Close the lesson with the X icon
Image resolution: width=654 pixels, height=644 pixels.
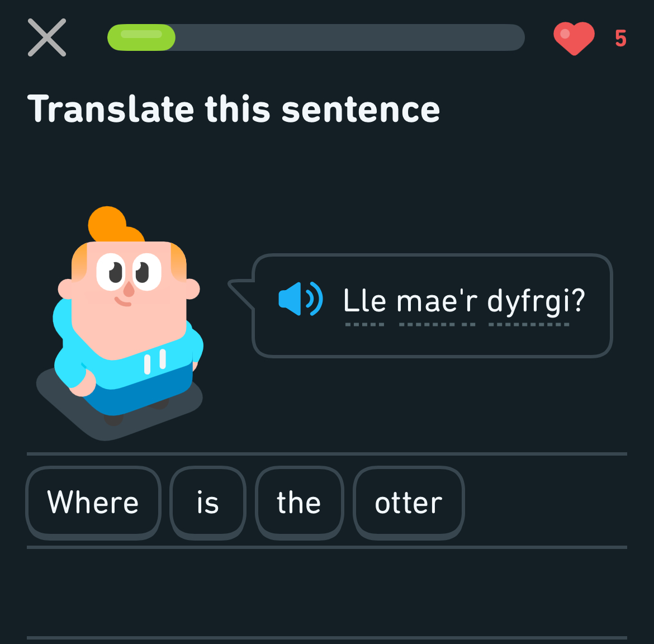47,37
